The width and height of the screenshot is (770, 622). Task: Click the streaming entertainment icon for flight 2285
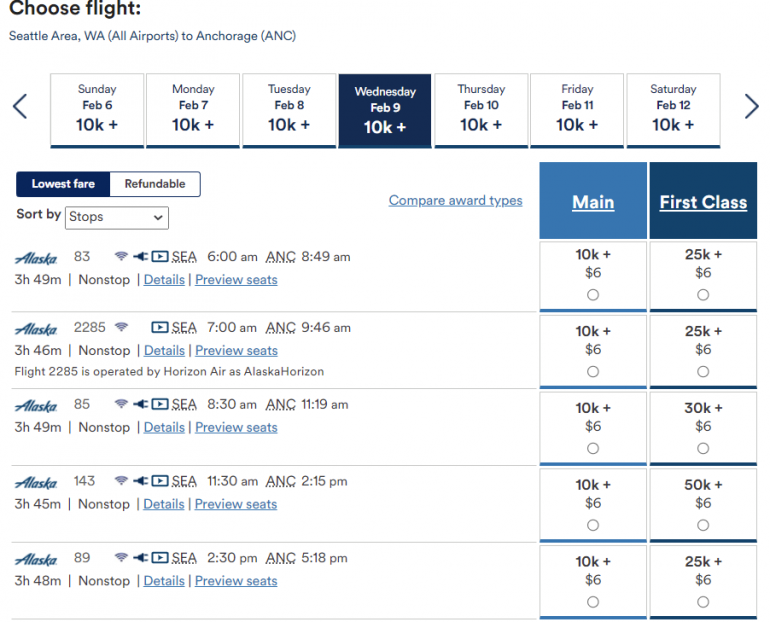(159, 328)
